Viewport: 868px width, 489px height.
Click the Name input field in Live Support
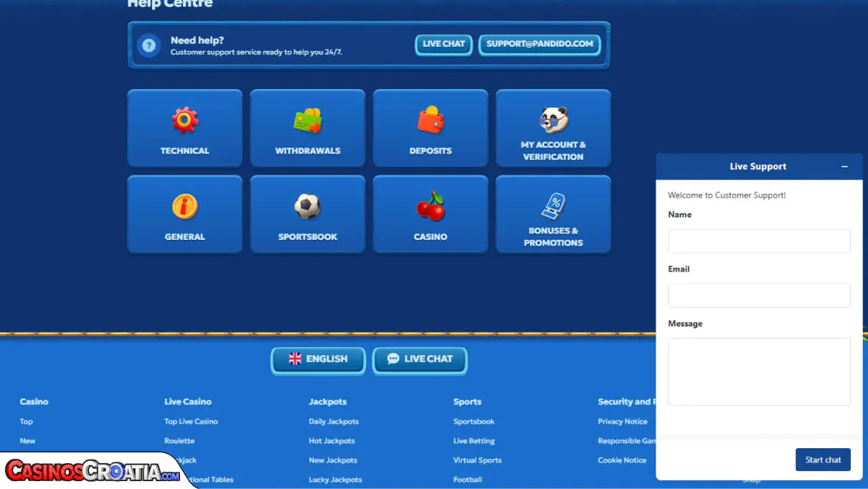[x=759, y=241]
